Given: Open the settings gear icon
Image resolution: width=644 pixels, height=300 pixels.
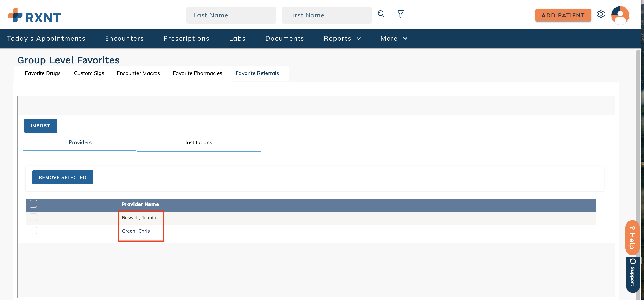Looking at the screenshot, I should 601,15.
